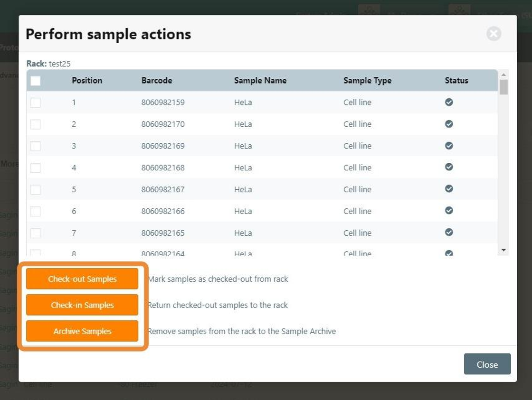
Task: Click the Sample Type column header
Action: (x=368, y=80)
